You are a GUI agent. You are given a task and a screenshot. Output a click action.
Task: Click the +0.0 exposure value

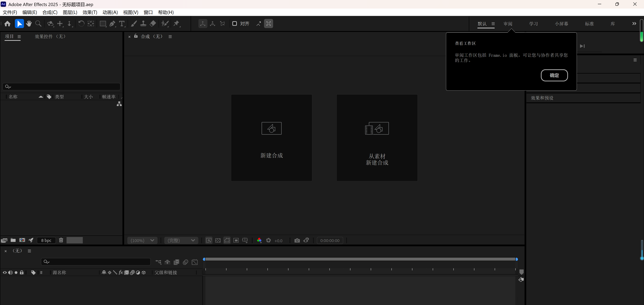click(278, 241)
